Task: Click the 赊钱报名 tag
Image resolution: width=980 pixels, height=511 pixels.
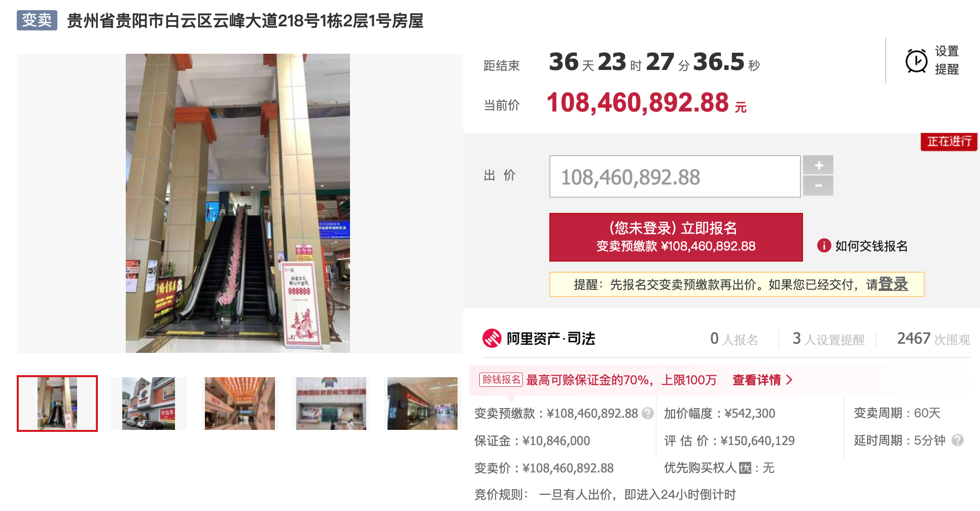Action: click(501, 380)
